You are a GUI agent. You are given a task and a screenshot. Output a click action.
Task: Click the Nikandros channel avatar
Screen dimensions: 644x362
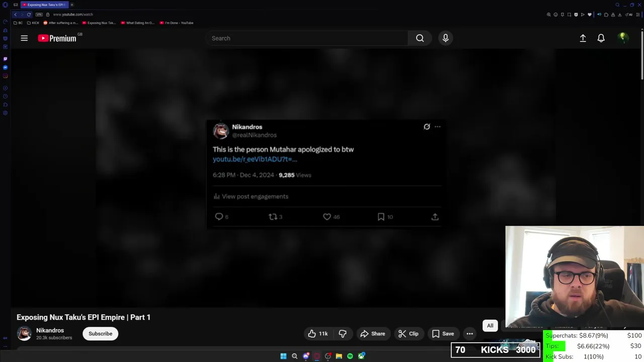click(x=24, y=334)
